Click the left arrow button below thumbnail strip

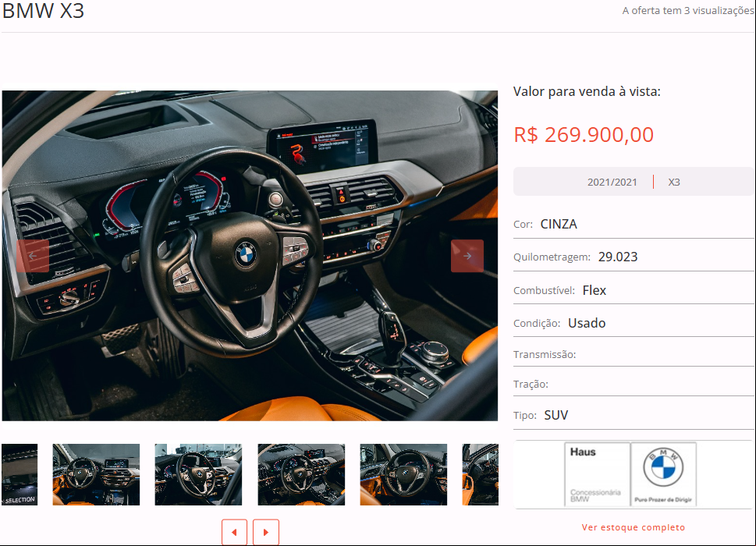(x=234, y=532)
